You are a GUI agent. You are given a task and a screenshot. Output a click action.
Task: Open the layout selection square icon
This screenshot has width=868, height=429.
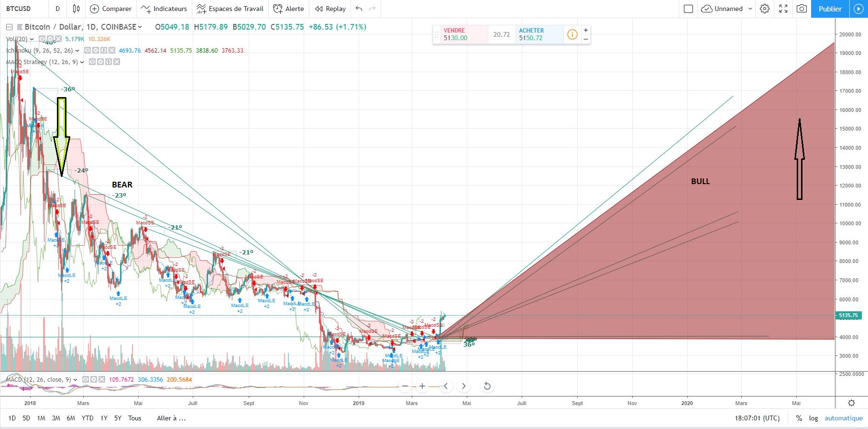pos(689,9)
